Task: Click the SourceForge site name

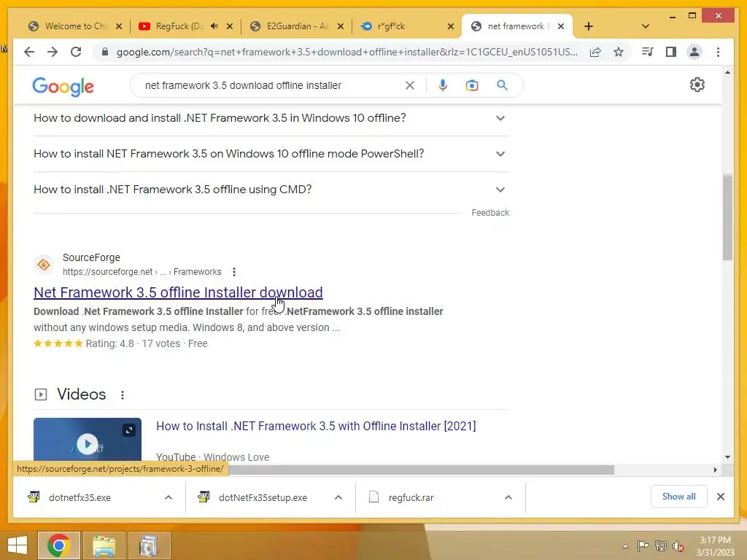Action: point(91,257)
